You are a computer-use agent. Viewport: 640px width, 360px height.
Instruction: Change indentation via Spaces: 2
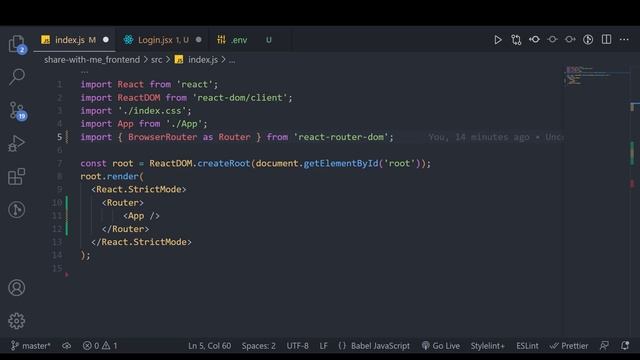tap(258, 346)
